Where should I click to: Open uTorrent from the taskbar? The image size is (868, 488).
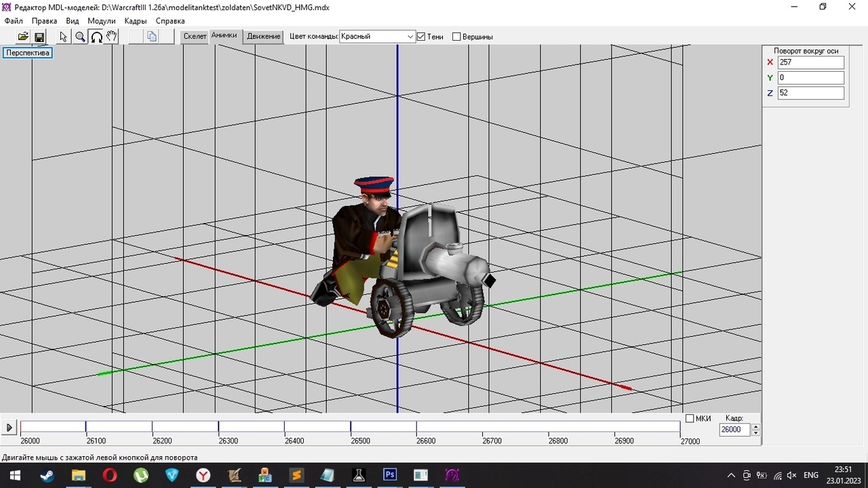pos(140,475)
